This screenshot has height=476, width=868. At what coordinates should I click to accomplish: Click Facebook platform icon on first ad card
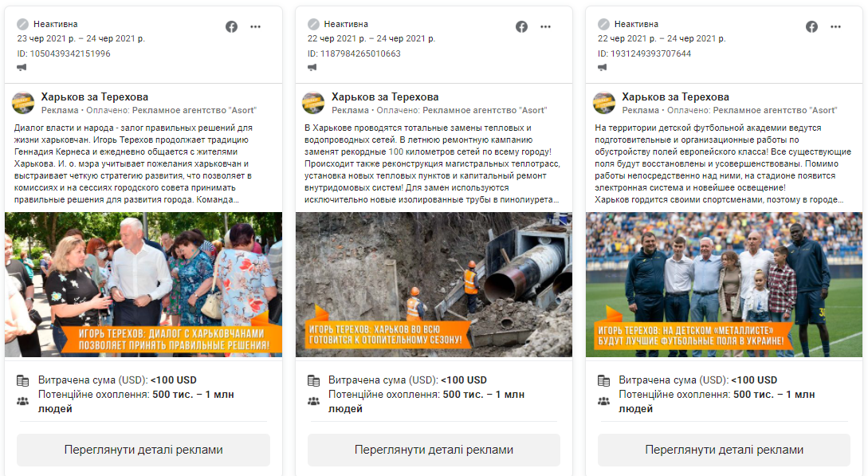pos(232,26)
